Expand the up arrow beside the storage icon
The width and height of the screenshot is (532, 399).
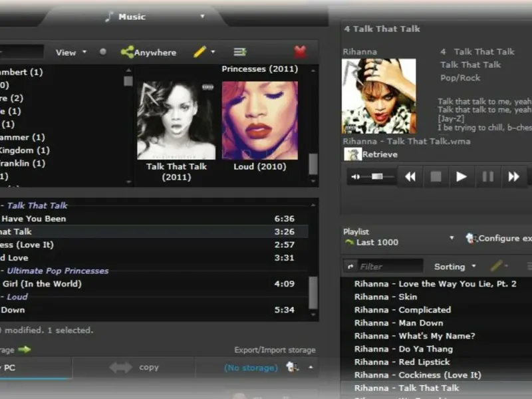(x=311, y=367)
